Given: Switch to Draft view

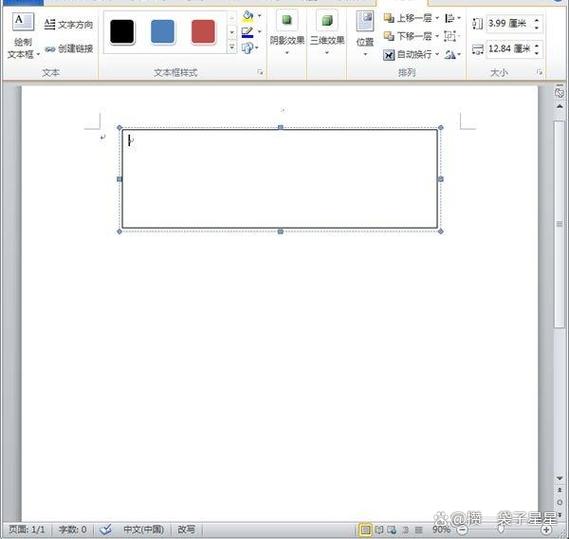Looking at the screenshot, I should (418, 530).
